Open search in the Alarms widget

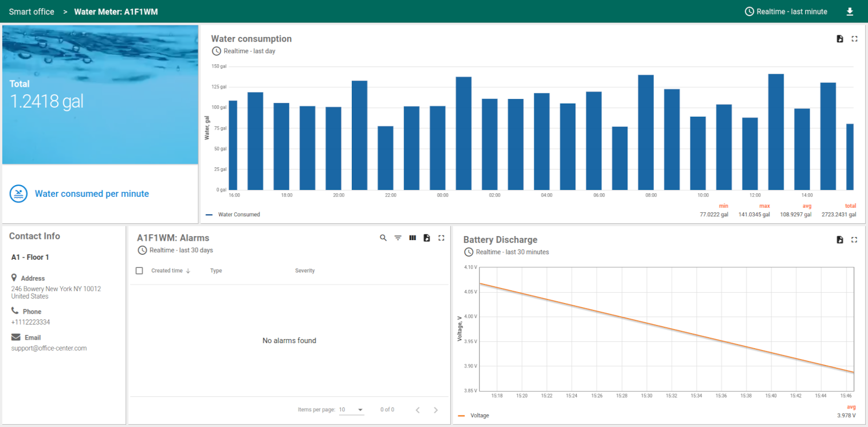coord(382,237)
